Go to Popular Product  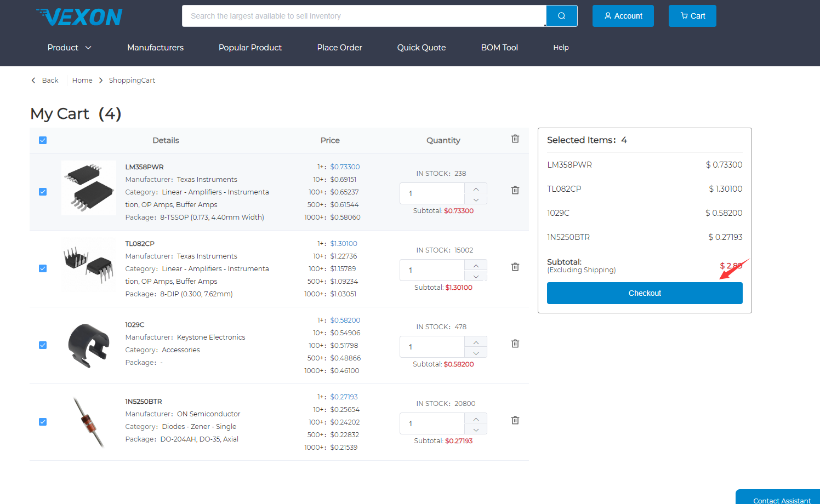[x=250, y=48]
